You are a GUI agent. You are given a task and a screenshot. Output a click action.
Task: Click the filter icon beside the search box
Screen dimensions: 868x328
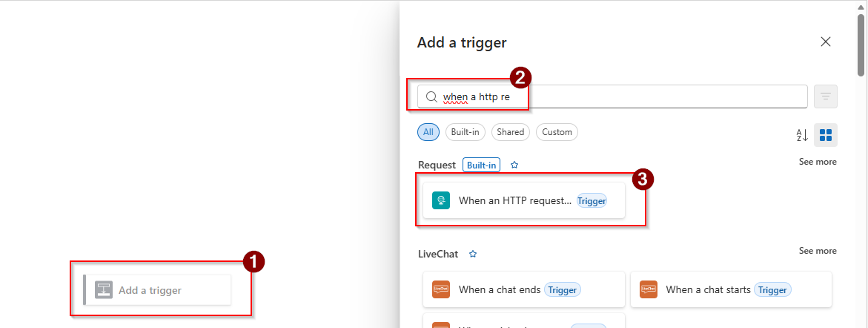pyautogui.click(x=826, y=96)
